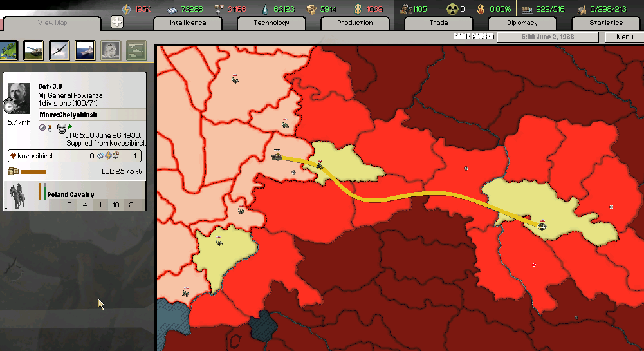The width and height of the screenshot is (644, 351).
Task: Go to the Diplomacy tab
Action: coord(522,23)
